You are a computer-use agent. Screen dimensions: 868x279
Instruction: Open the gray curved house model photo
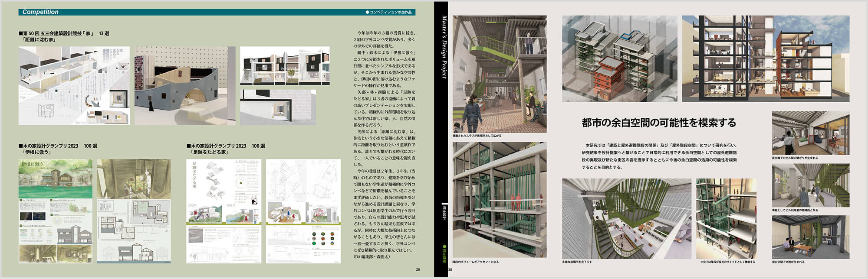[x=184, y=86]
